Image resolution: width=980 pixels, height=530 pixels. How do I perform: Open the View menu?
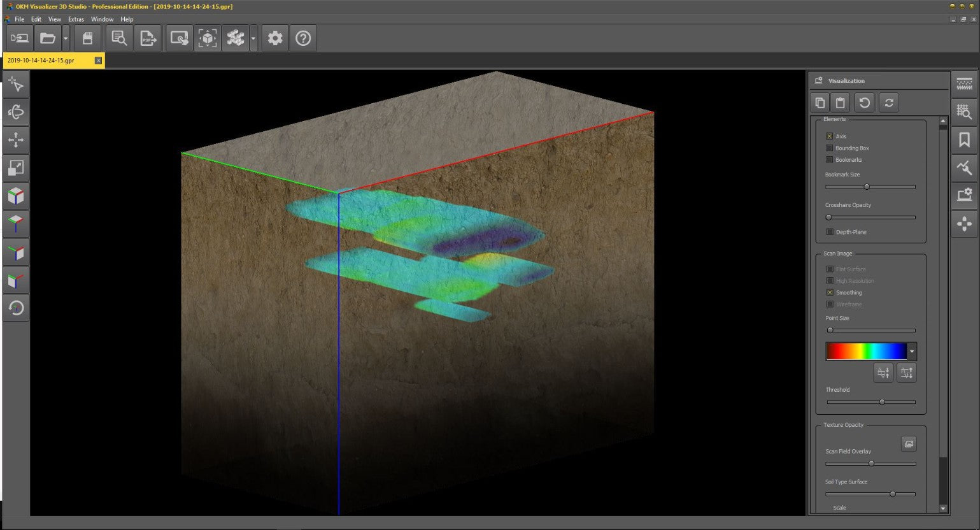(x=55, y=19)
